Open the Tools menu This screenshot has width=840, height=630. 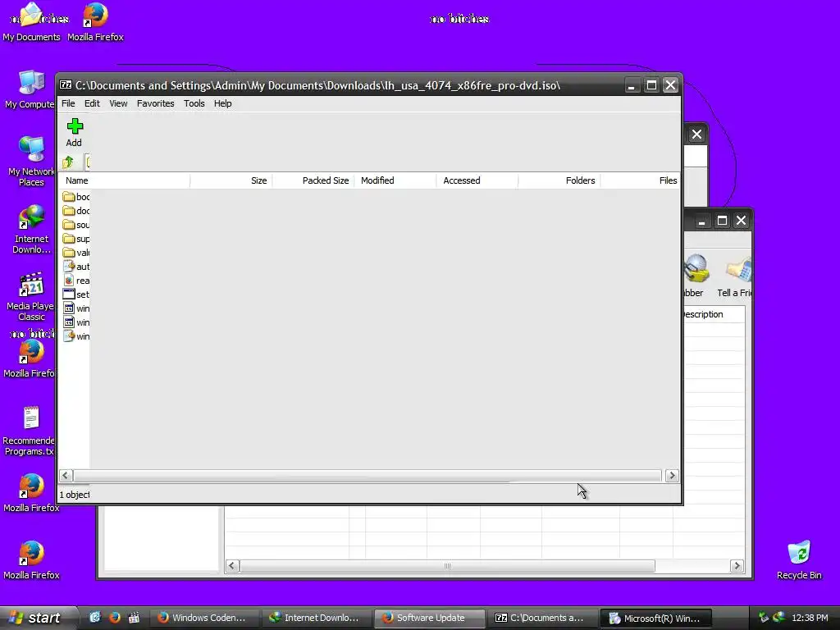pyautogui.click(x=194, y=103)
